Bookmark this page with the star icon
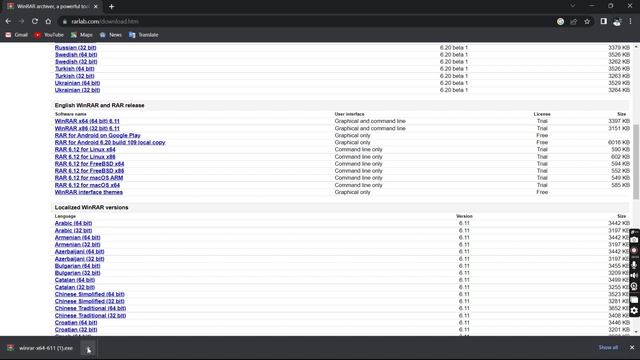The width and height of the screenshot is (640, 360). point(587,21)
